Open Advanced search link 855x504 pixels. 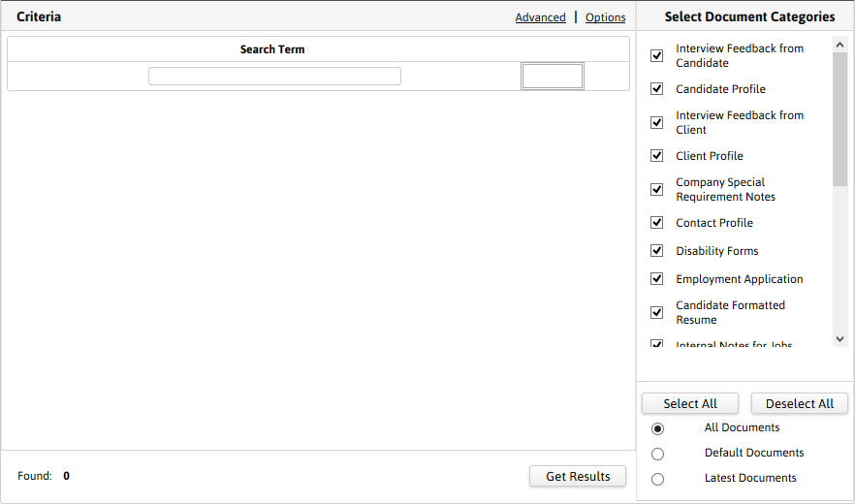[540, 17]
